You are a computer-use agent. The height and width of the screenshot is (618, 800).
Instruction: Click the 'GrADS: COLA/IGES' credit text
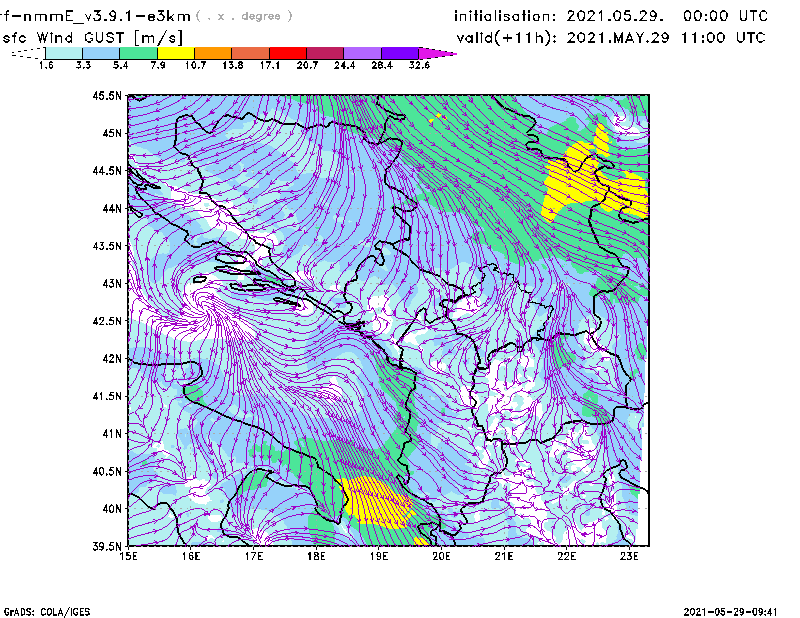tap(47, 612)
